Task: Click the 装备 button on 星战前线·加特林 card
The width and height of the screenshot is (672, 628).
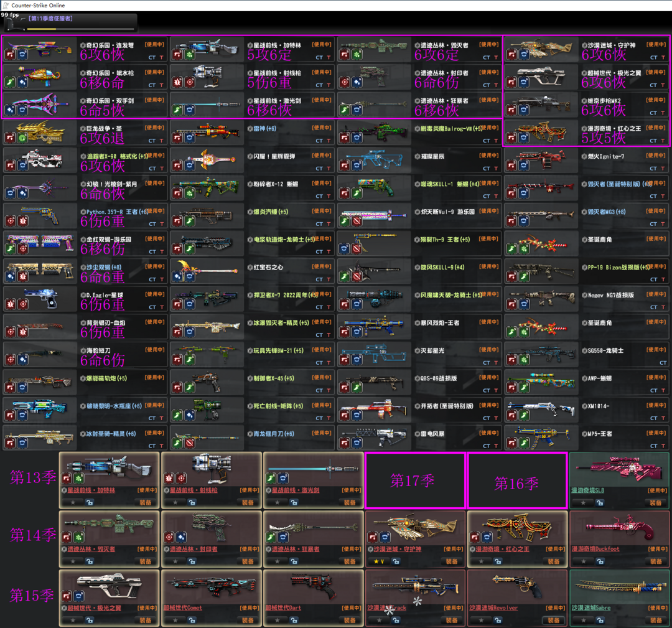Action: click(145, 502)
